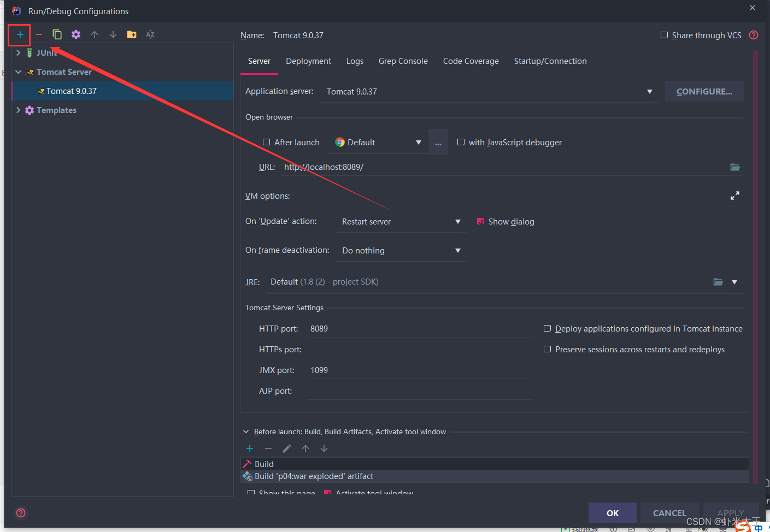Viewport: 770px width, 532px height.
Task: Collapse the Before launch section
Action: (246, 431)
